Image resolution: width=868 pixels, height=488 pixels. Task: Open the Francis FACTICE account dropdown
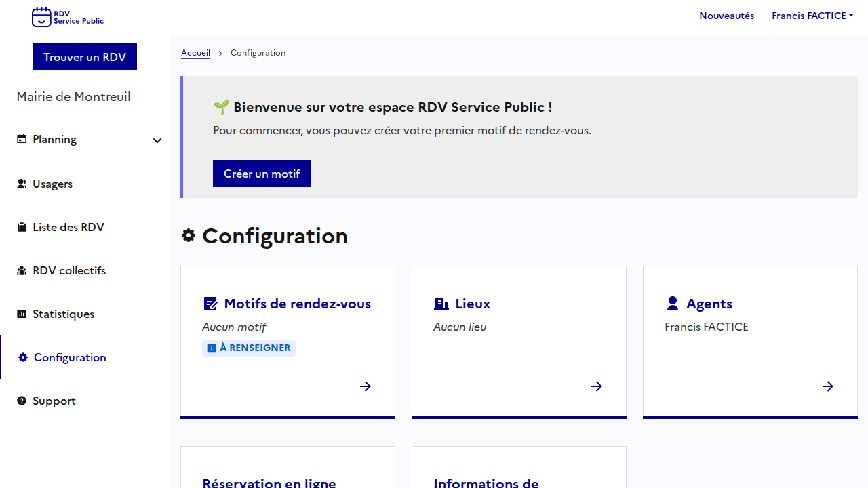pos(812,16)
